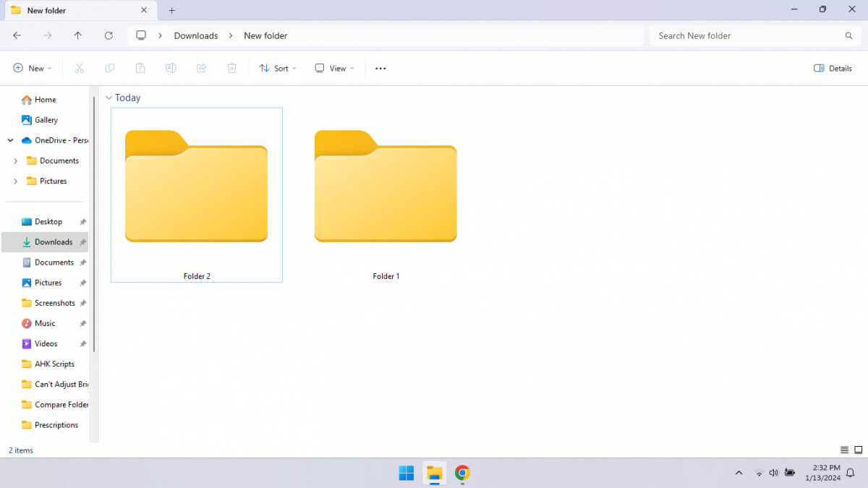This screenshot has width=868, height=488.
Task: Toggle the Details pane
Action: [833, 69]
